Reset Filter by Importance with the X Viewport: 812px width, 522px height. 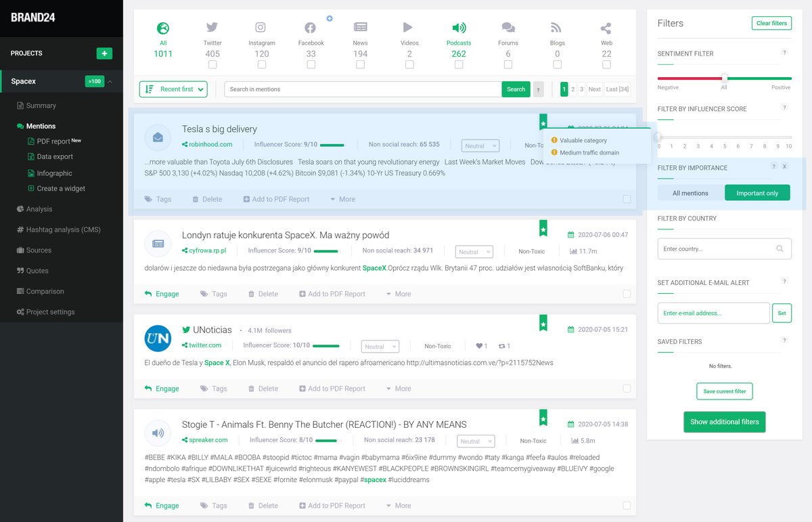coord(784,167)
